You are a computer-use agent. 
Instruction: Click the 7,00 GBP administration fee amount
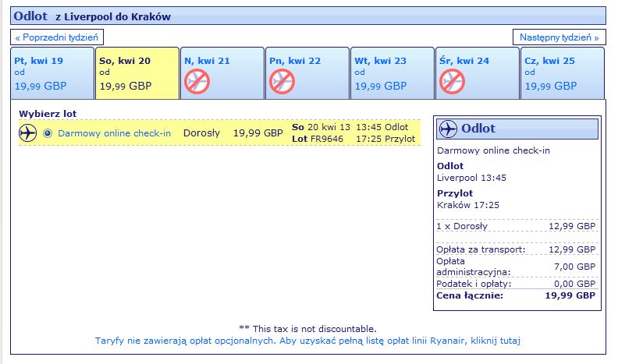pyautogui.click(x=574, y=267)
